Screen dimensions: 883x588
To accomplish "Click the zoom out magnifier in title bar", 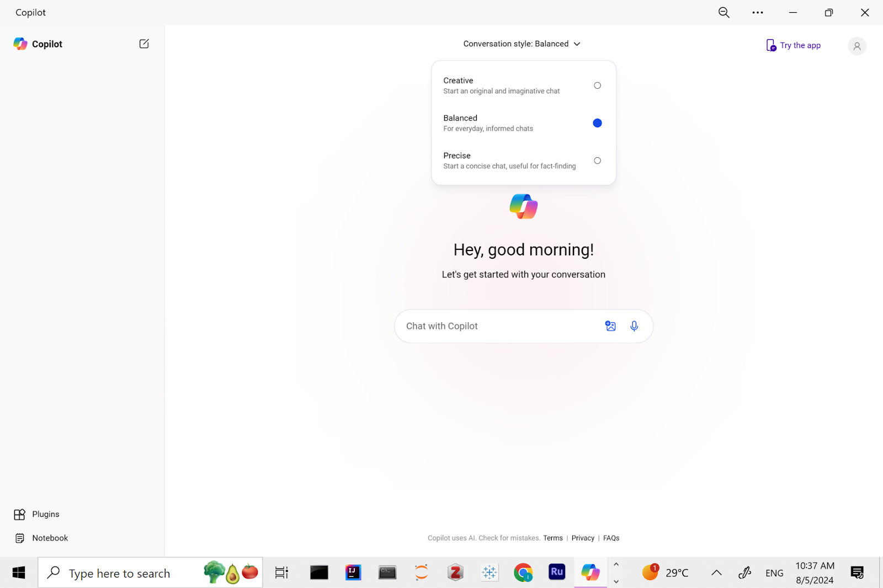I will [x=724, y=13].
